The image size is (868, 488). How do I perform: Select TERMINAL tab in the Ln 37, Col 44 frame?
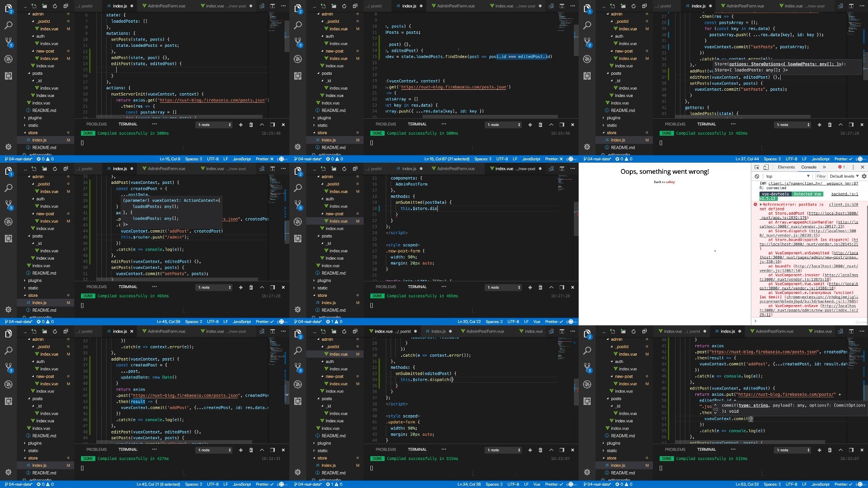point(706,124)
